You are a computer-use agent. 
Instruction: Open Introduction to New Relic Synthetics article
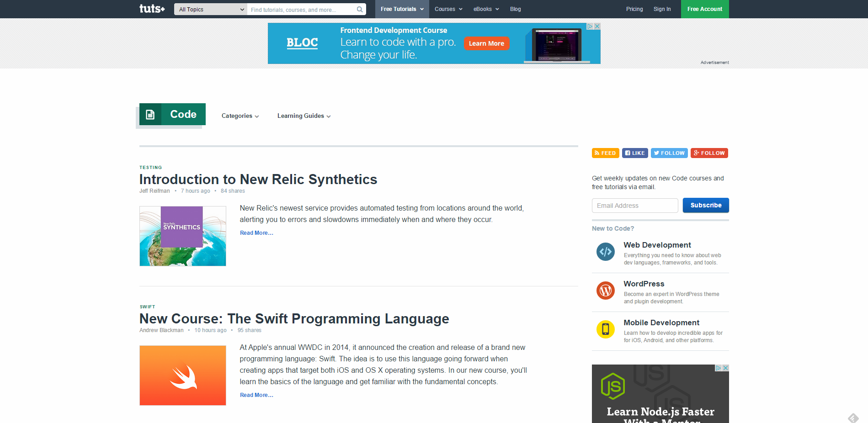[x=258, y=180]
